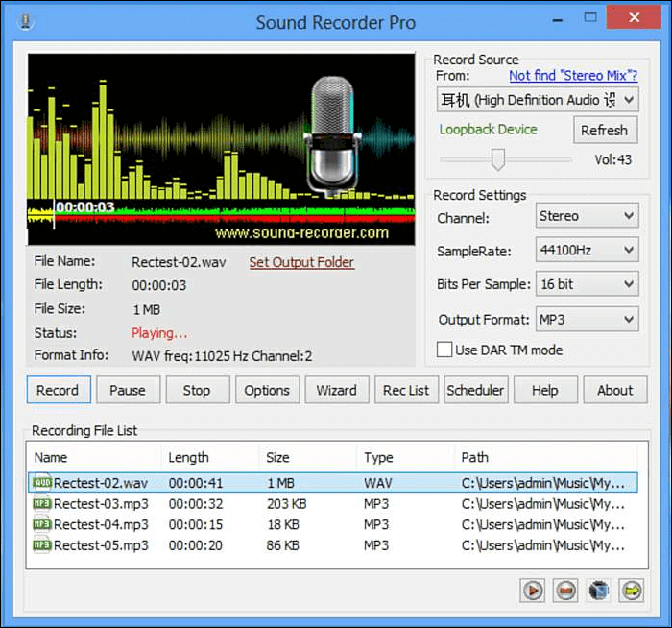Open the Scheduler
The image size is (672, 628).
click(475, 390)
